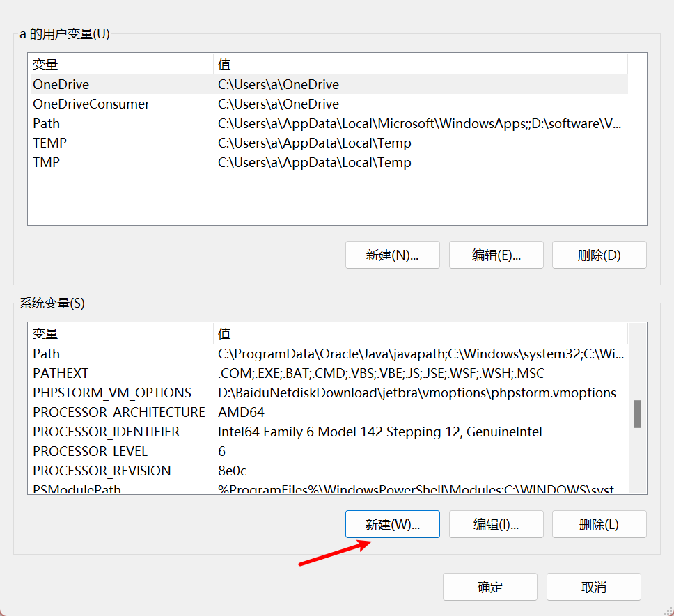
Task: Select the TEMP user variable
Action: (x=330, y=143)
